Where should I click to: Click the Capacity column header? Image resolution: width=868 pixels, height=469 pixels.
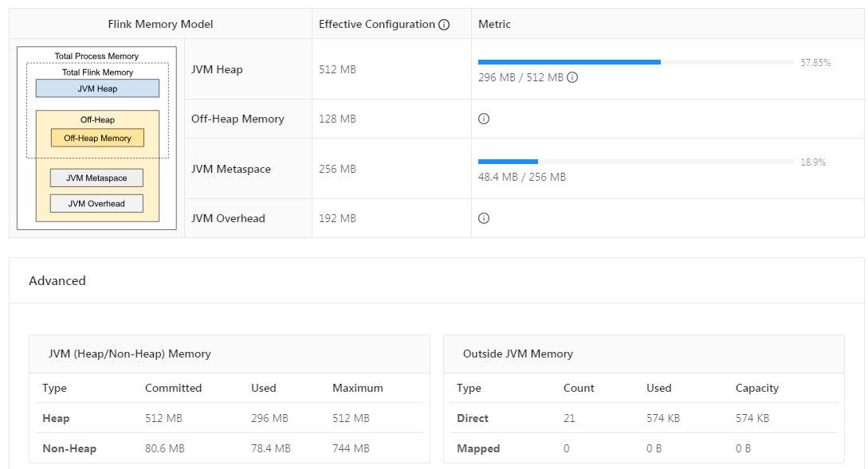pyautogui.click(x=756, y=389)
